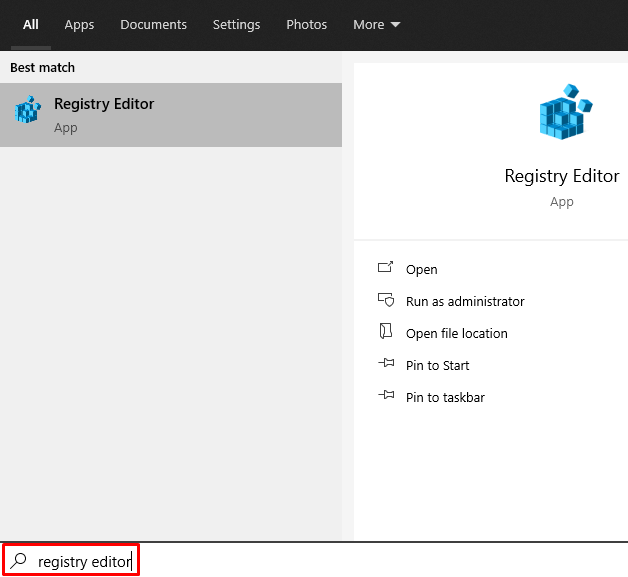
Task: Switch to the Apps search tab
Action: click(79, 25)
